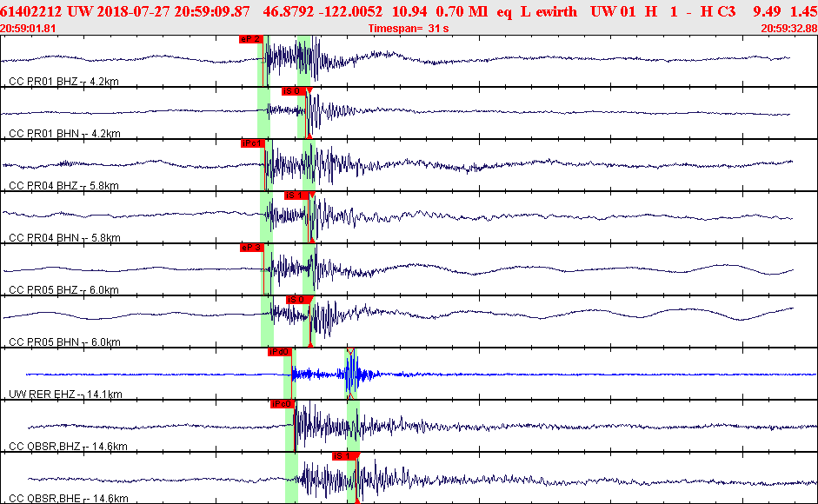Click the iPc1 pick flag on PR04 BHZ
The image size is (818, 504).
253,143
